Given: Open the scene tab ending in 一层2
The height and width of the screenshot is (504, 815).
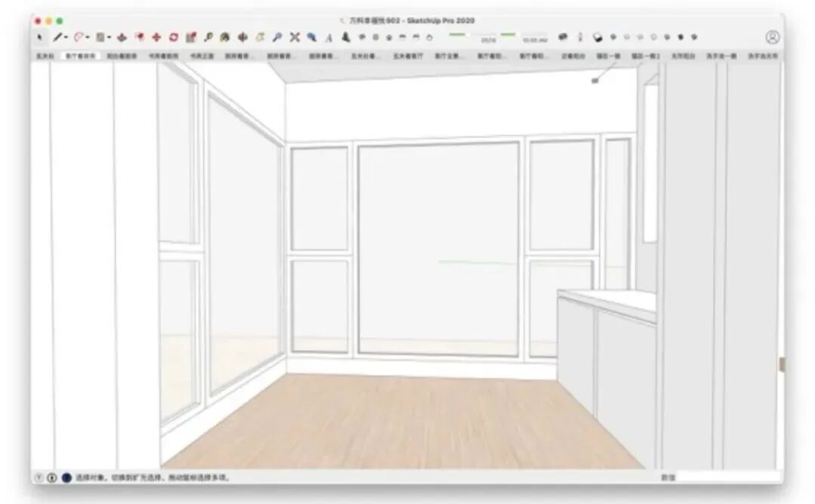Looking at the screenshot, I should tap(645, 56).
